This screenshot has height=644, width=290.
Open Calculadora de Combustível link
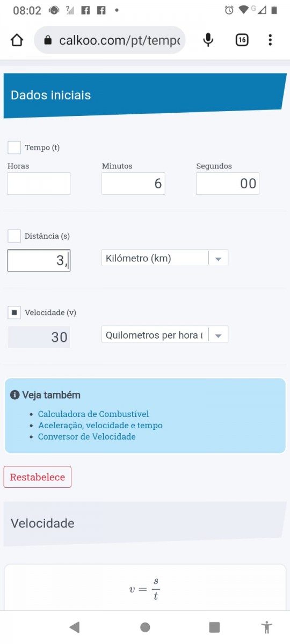tap(93, 414)
